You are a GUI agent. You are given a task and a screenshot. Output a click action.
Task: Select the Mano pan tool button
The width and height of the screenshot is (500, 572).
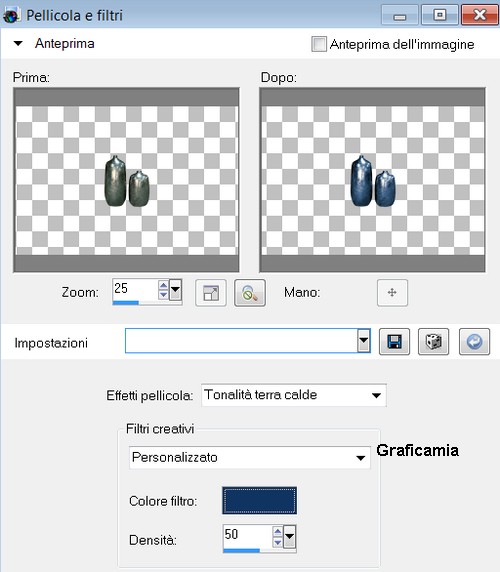pyautogui.click(x=392, y=293)
